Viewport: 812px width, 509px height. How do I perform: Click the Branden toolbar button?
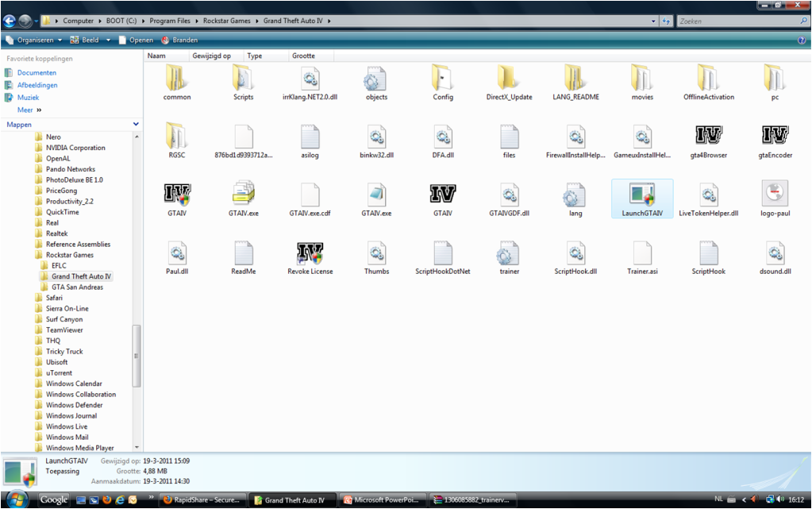(x=179, y=40)
